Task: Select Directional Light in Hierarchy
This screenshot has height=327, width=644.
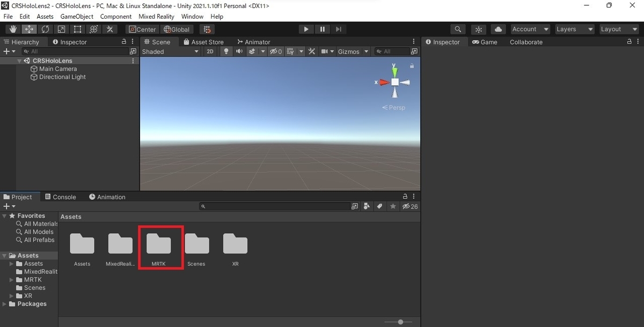Action: click(x=62, y=77)
